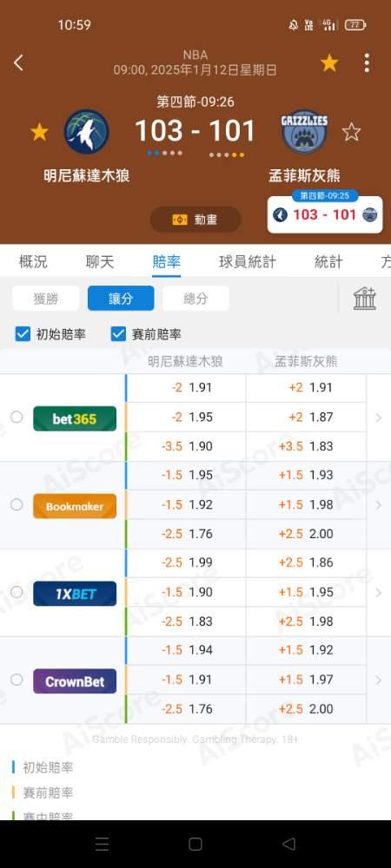Expand 1XBET odds details chevron
Viewport: 391px width, 868px height.
(x=379, y=592)
